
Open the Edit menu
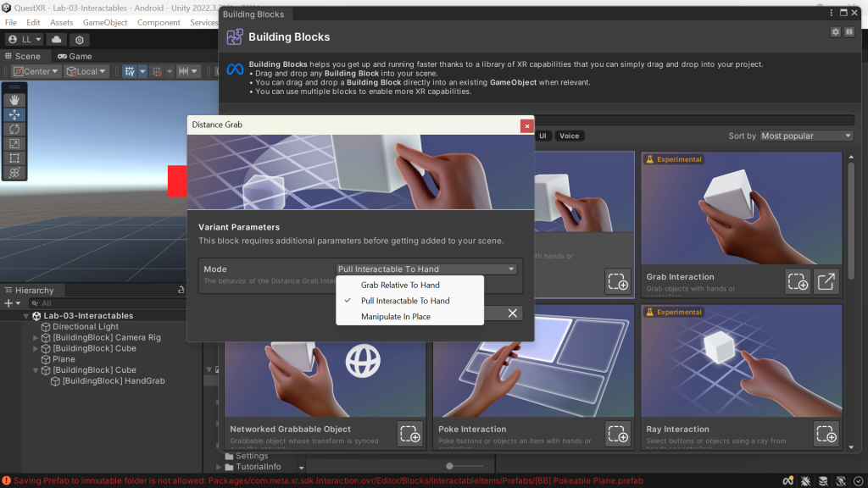click(x=33, y=23)
